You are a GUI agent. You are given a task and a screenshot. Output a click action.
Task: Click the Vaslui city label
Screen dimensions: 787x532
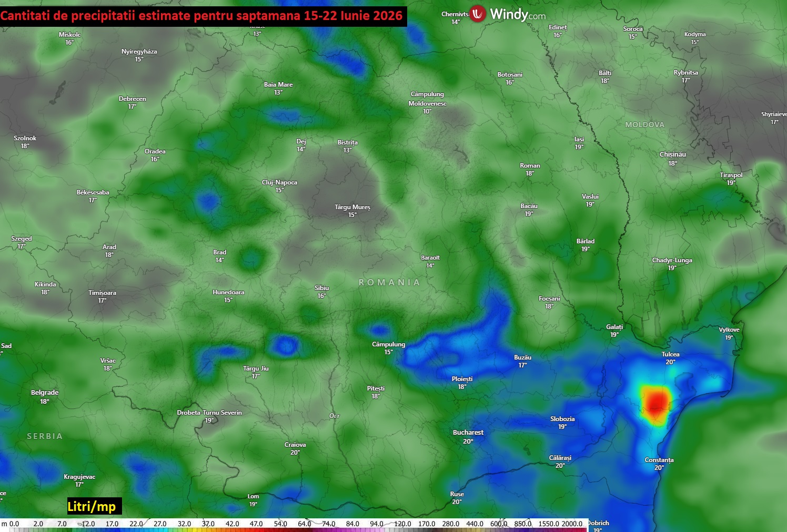point(590,197)
